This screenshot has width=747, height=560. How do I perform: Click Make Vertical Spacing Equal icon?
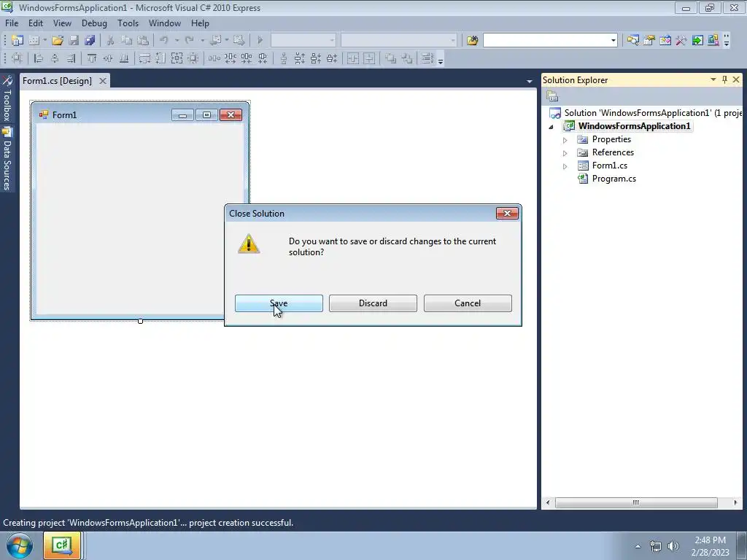(x=284, y=58)
